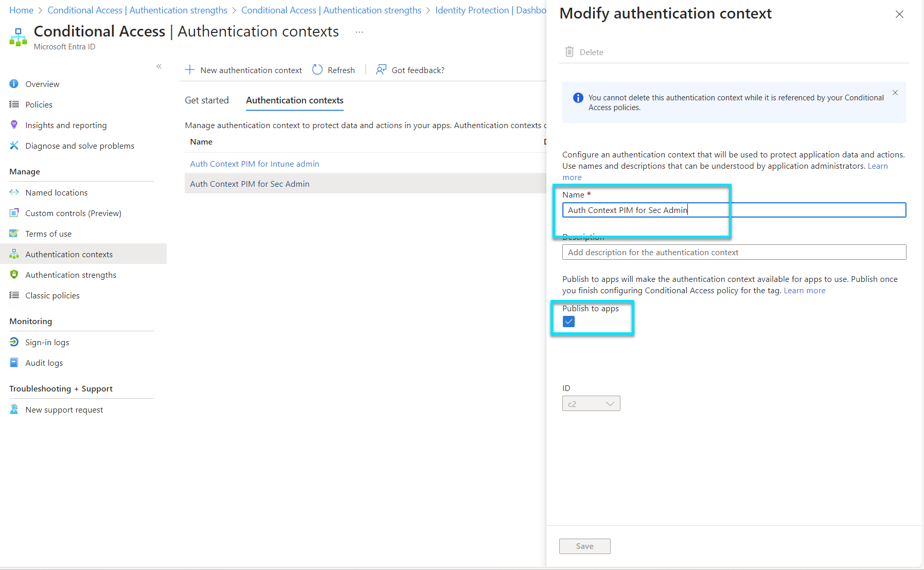The width and height of the screenshot is (924, 570).
Task: View Audit logs
Action: 44,363
